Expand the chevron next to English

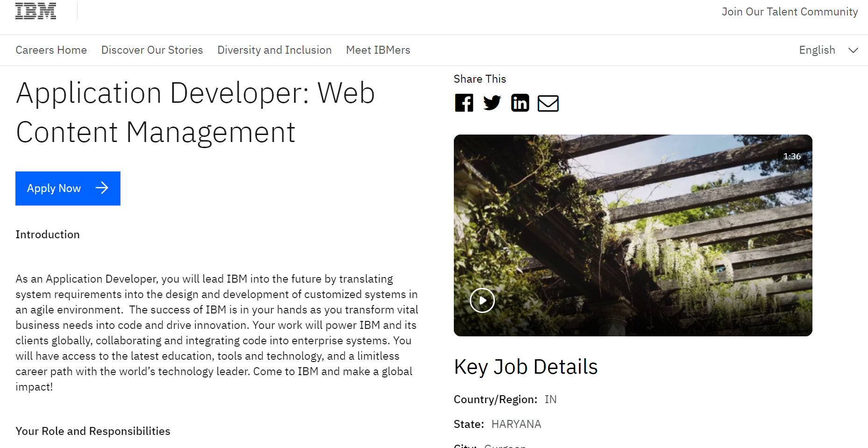pyautogui.click(x=853, y=50)
